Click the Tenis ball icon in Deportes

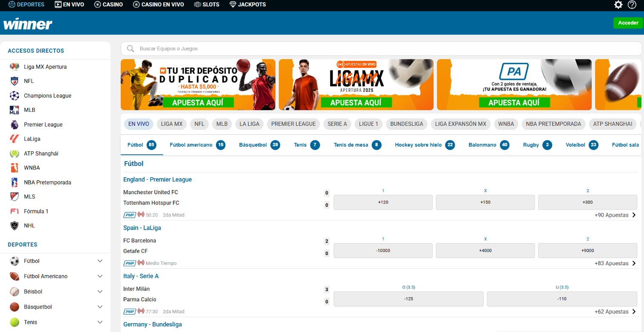coord(15,322)
